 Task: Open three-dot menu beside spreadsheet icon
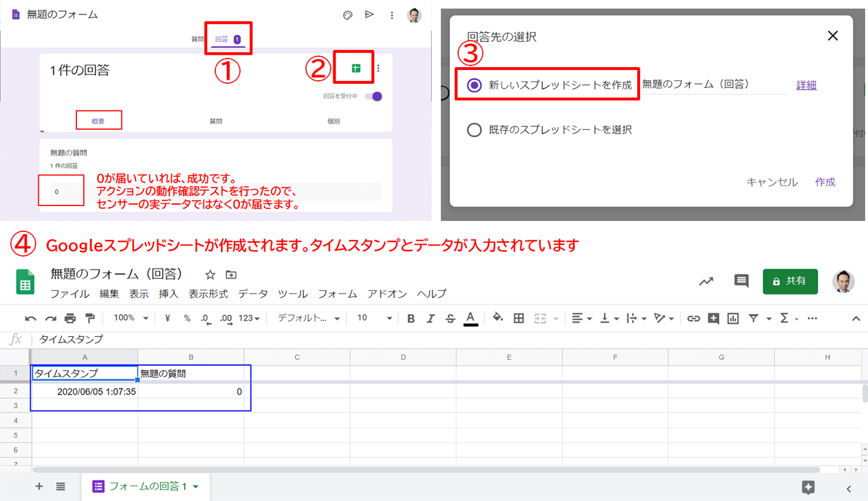tap(378, 68)
